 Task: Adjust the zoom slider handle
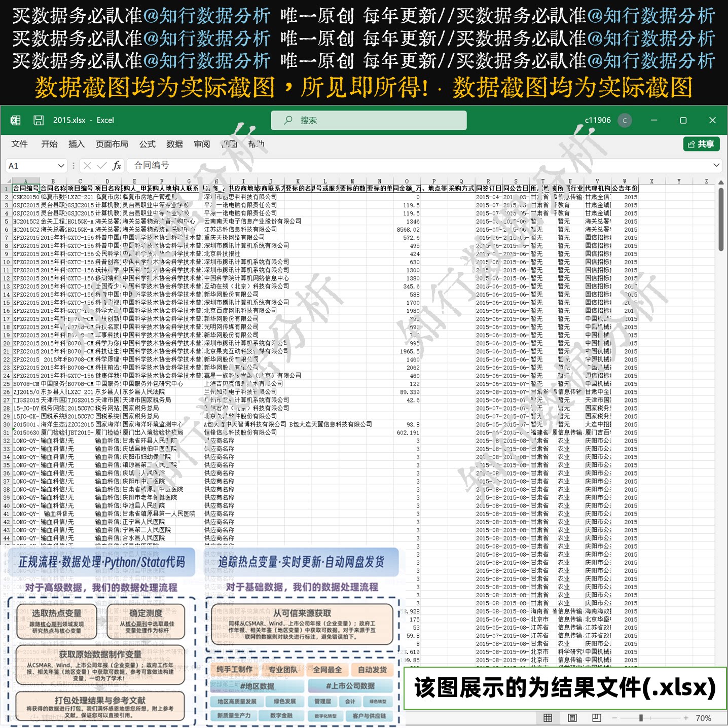point(641,718)
